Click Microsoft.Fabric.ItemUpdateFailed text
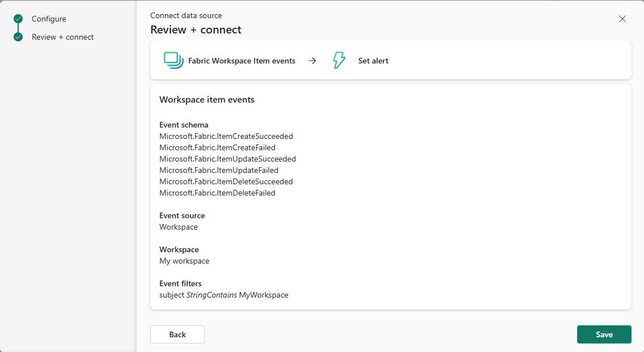The width and height of the screenshot is (644, 352). pos(219,170)
